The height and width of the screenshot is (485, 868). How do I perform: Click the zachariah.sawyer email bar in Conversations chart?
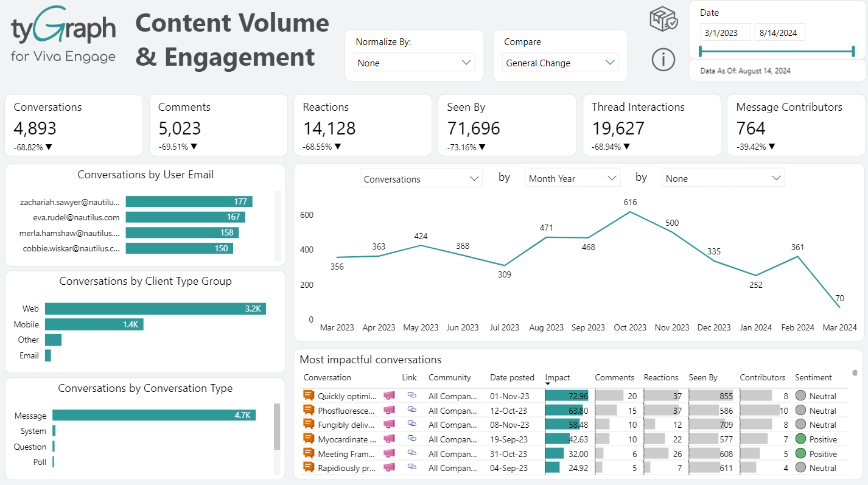tap(189, 201)
